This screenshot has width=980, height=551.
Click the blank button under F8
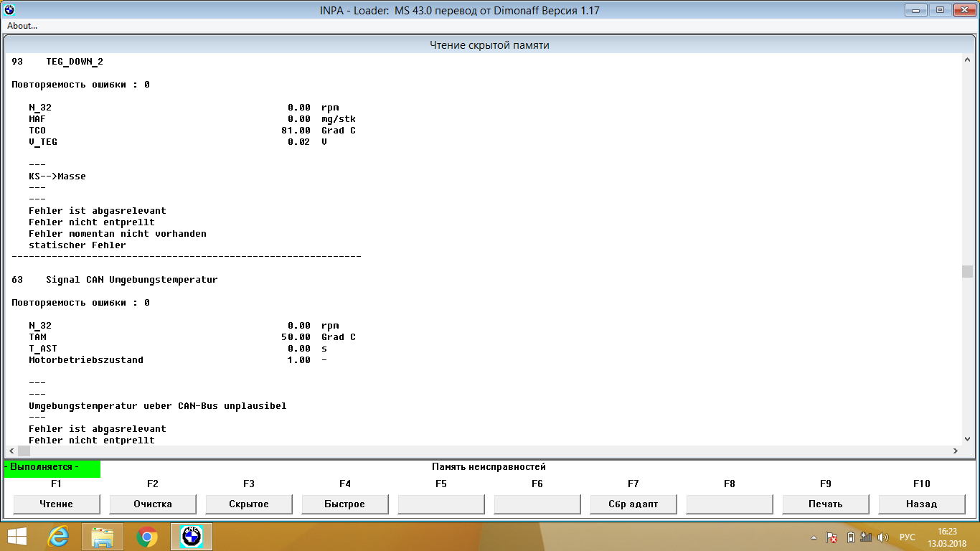pyautogui.click(x=730, y=504)
